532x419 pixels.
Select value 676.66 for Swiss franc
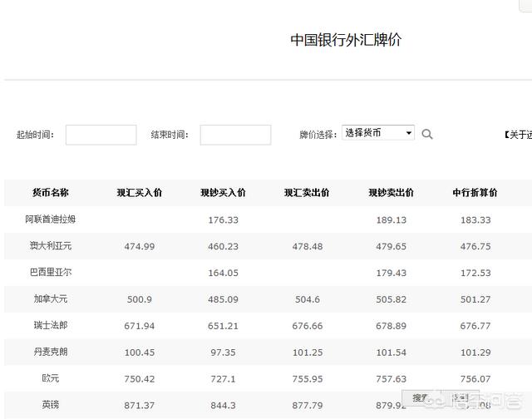click(308, 326)
